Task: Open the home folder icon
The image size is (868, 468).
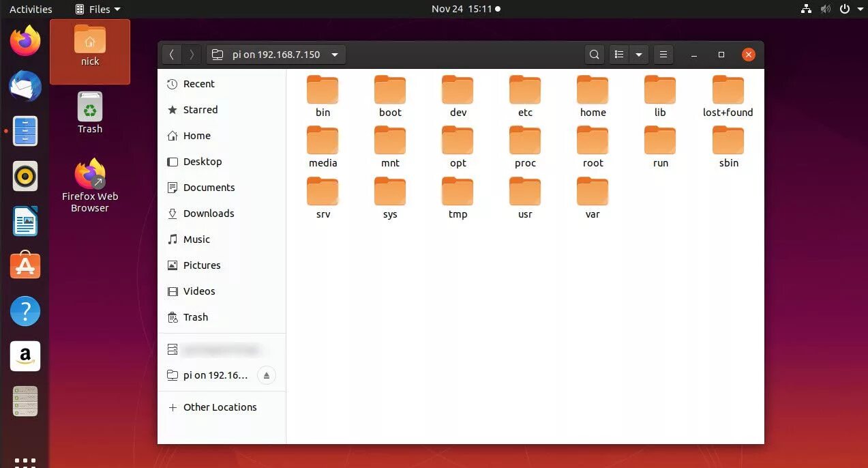Action: (593, 90)
